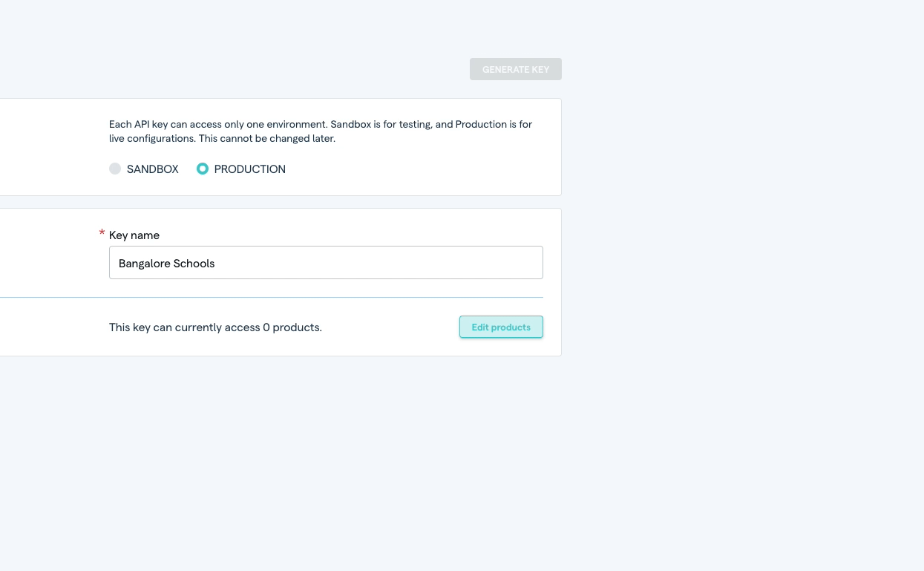Click the word 'Bangalore' in Key name
This screenshot has width=924, height=571.
click(142, 264)
